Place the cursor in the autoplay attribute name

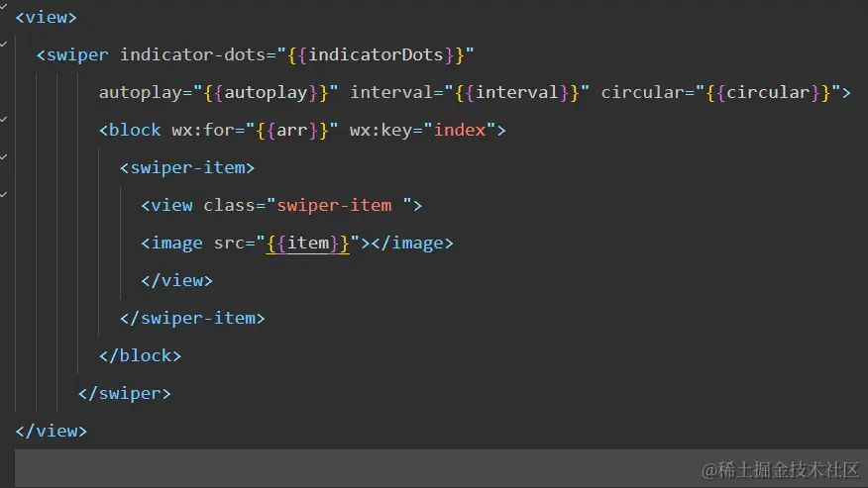pyautogui.click(x=140, y=92)
